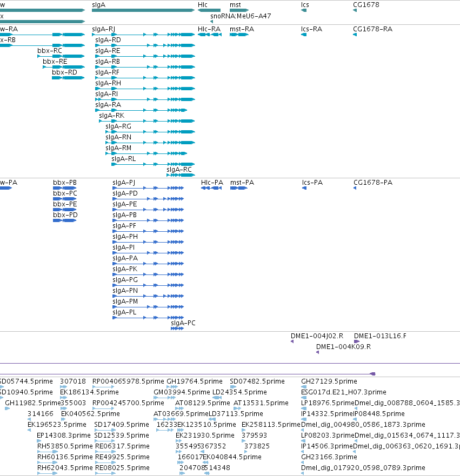The image size is (460, 476).
Task: Click EST label GH19764.5prime
Action: tap(195, 381)
